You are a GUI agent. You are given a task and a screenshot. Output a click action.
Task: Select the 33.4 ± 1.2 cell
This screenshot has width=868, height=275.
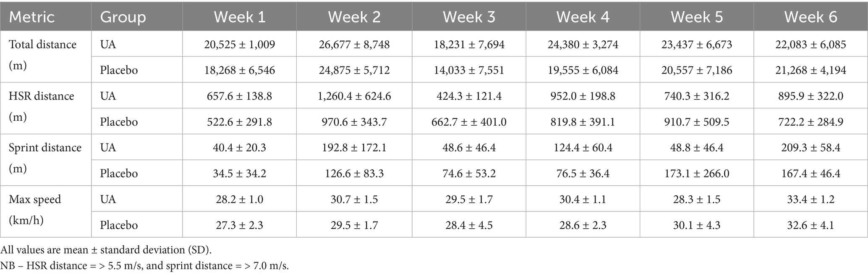[x=810, y=199]
